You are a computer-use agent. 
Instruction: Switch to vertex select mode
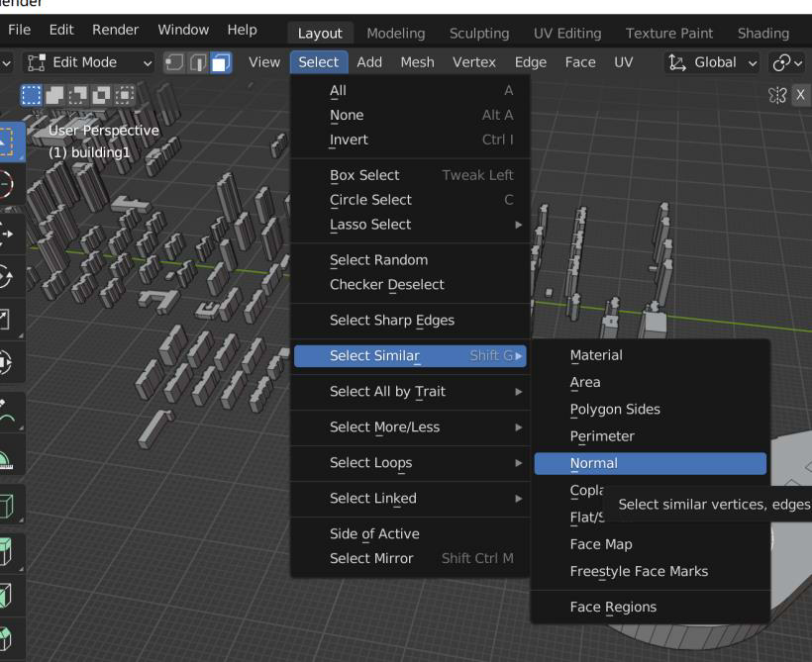pyautogui.click(x=174, y=63)
